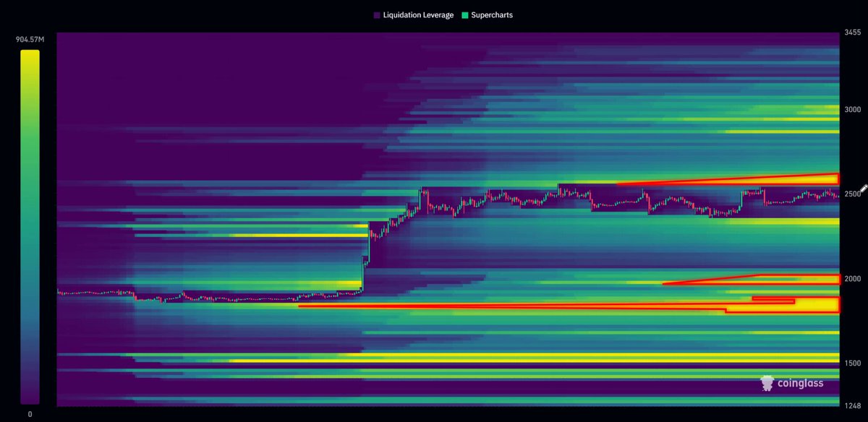Click the 3000 price axis label

click(x=852, y=109)
